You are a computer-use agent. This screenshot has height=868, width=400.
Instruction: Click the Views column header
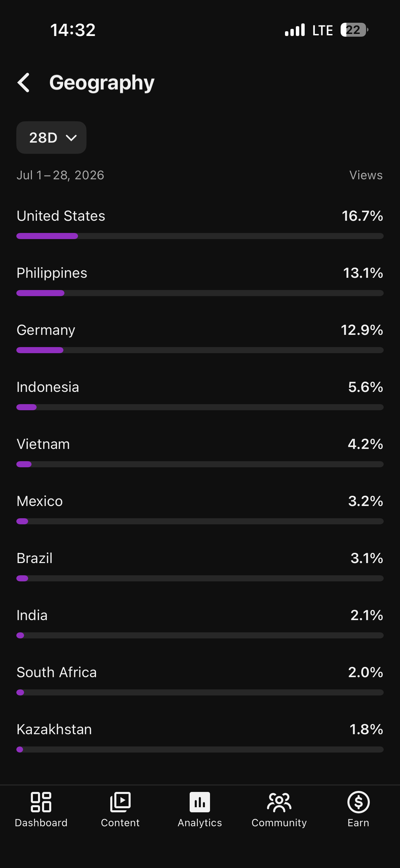[366, 175]
